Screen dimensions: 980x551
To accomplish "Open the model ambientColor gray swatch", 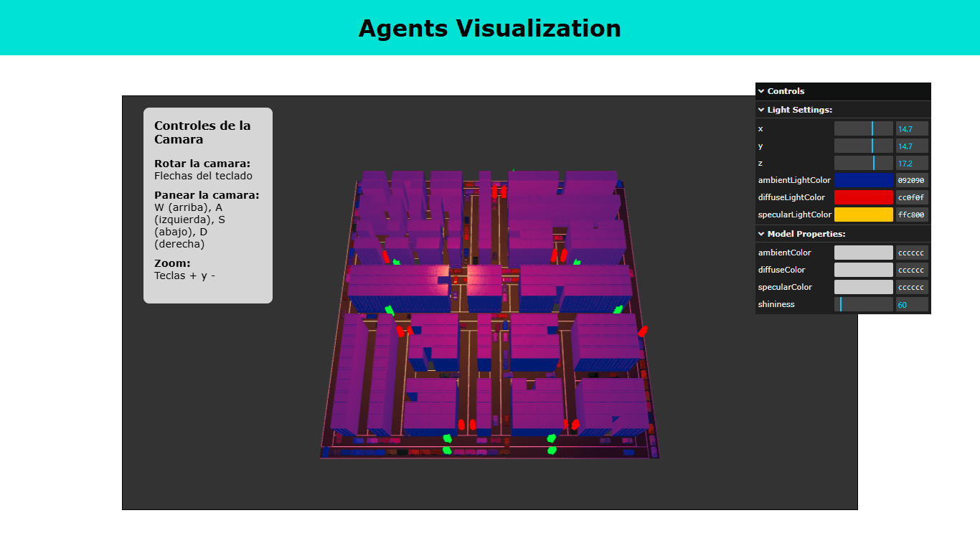I will pyautogui.click(x=863, y=253).
